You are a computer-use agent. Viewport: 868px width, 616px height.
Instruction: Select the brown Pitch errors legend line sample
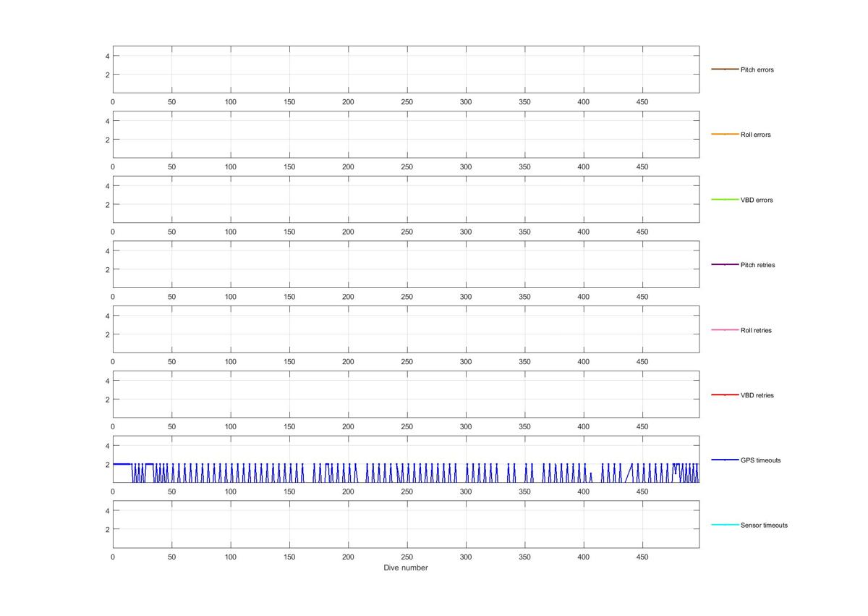pyautogui.click(x=725, y=69)
